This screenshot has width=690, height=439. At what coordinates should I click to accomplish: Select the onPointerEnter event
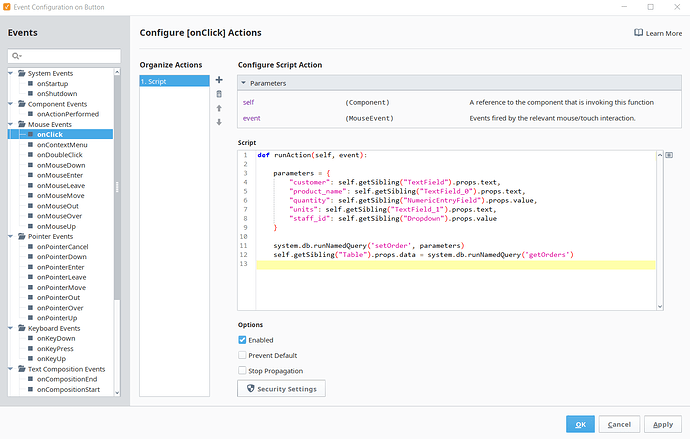pos(60,267)
